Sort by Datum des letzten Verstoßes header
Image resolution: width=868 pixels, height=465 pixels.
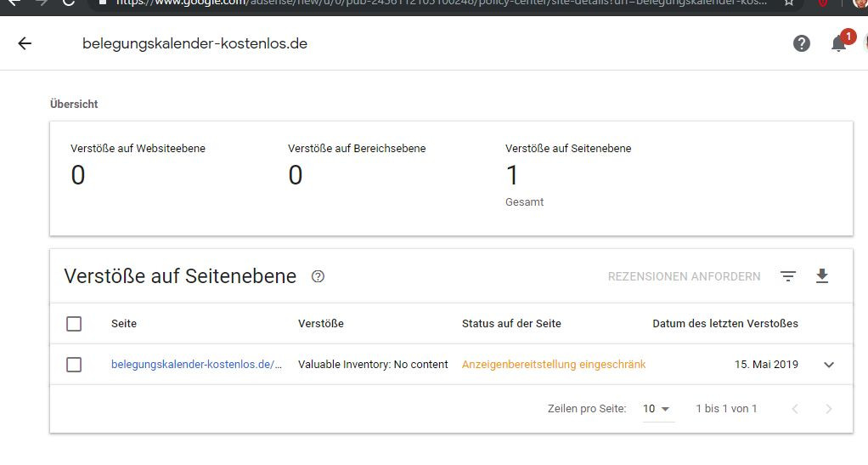pyautogui.click(x=724, y=324)
